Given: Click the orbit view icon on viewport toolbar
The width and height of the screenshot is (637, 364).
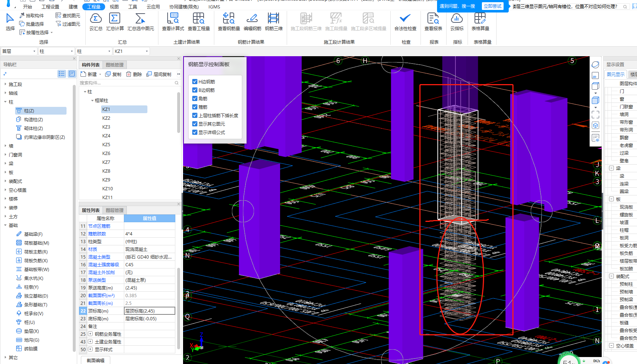Looking at the screenshot, I should (595, 65).
